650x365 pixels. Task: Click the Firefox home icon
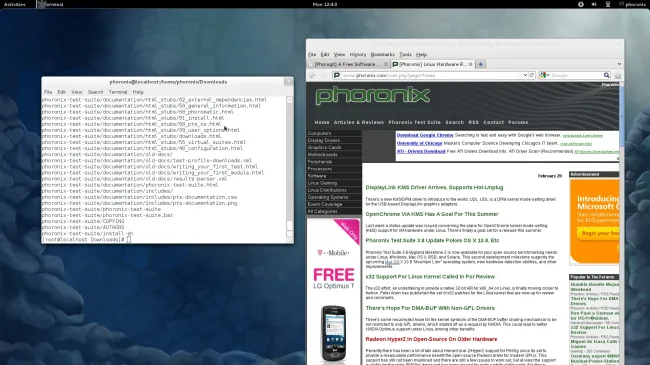tap(618, 75)
